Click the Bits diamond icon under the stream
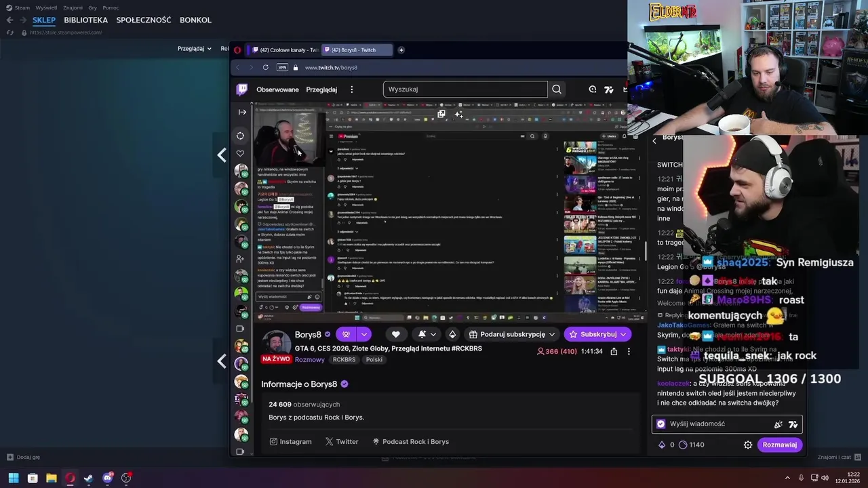 click(x=452, y=334)
